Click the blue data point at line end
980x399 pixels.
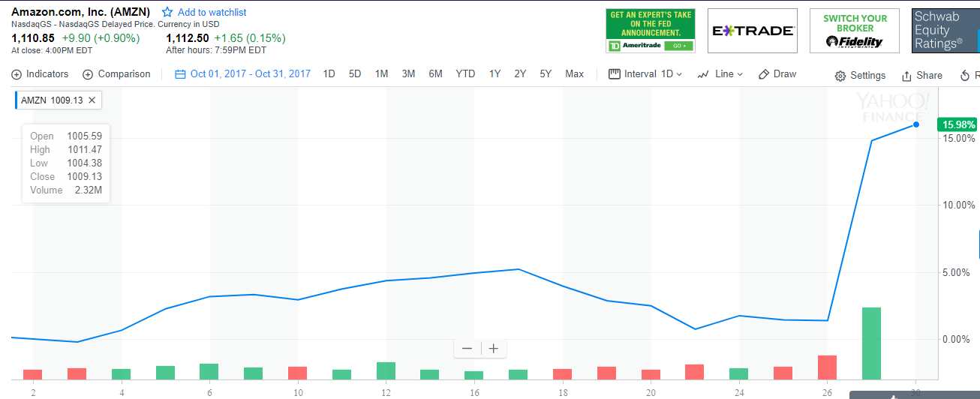tap(916, 124)
